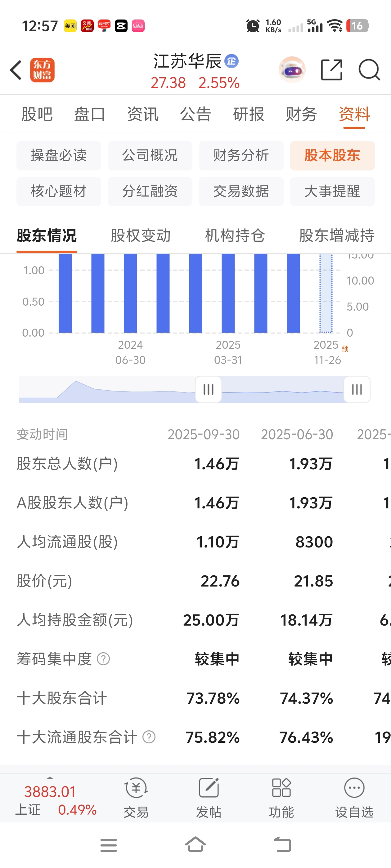Select the 资料 tab
Image resolution: width=391 pixels, height=868 pixels.
(354, 114)
